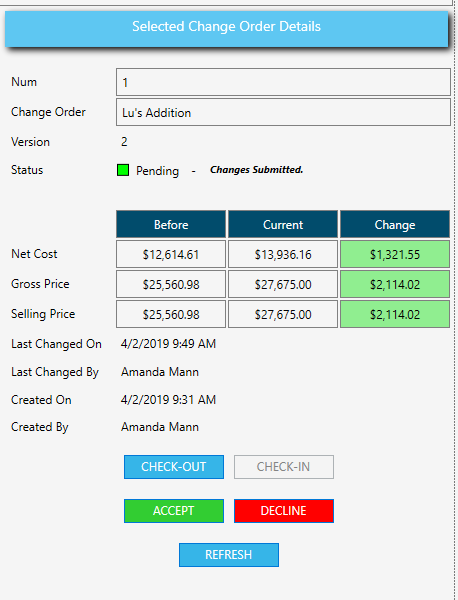Click the green Pending status square
Image resolution: width=458 pixels, height=600 pixels.
tap(123, 170)
